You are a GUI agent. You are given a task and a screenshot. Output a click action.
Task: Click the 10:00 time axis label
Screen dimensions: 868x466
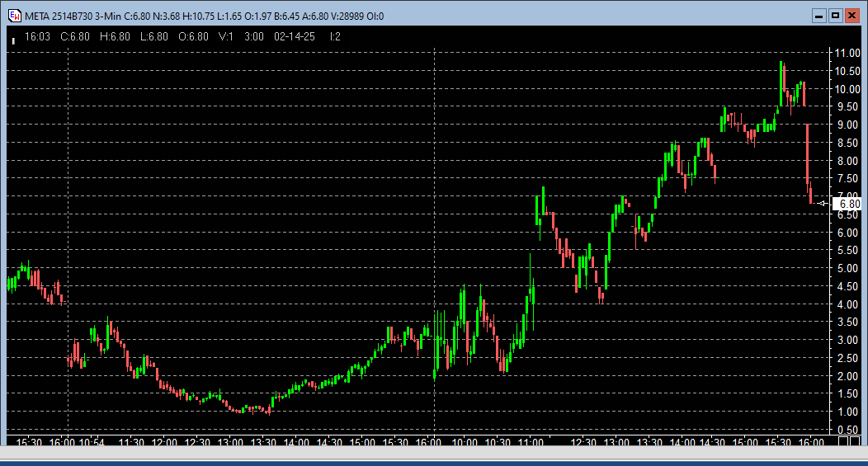coord(465,442)
